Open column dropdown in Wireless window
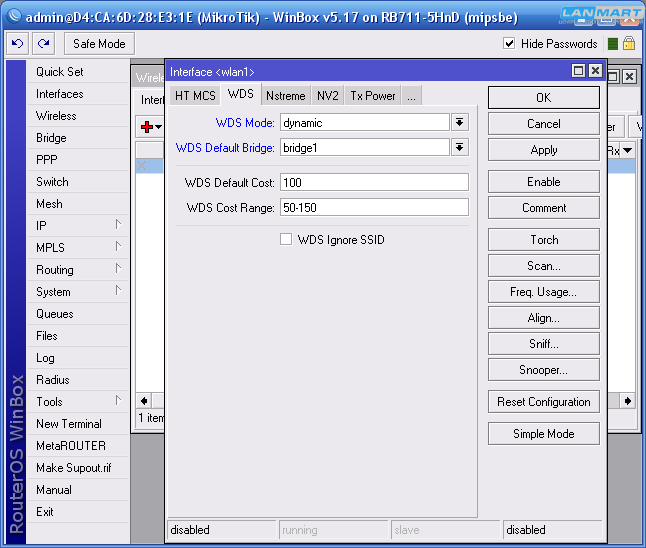The height and width of the screenshot is (548, 646). (627, 150)
